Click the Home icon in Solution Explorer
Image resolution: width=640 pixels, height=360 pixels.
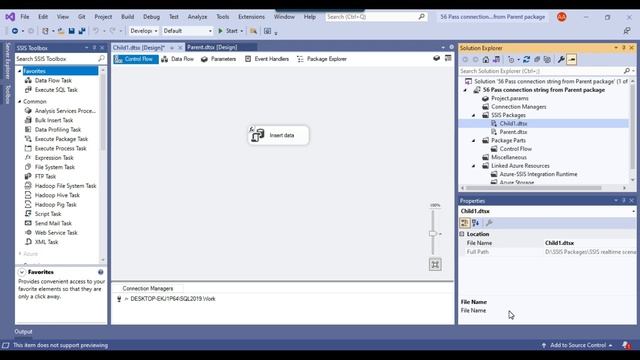click(x=486, y=60)
